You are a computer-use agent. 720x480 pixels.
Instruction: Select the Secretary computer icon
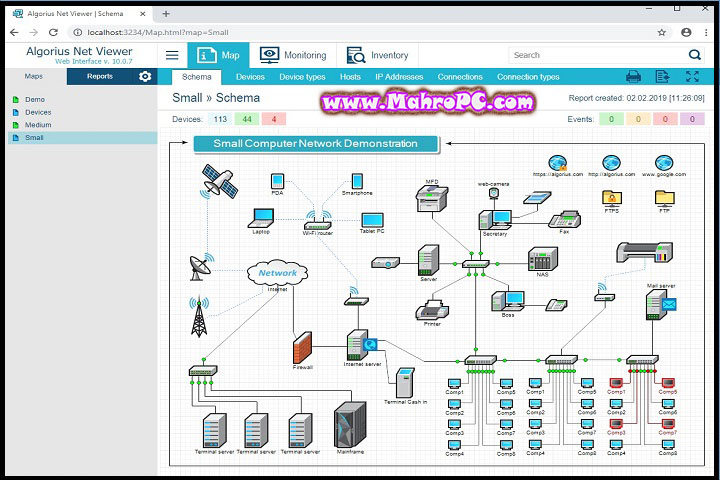pyautogui.click(x=495, y=220)
